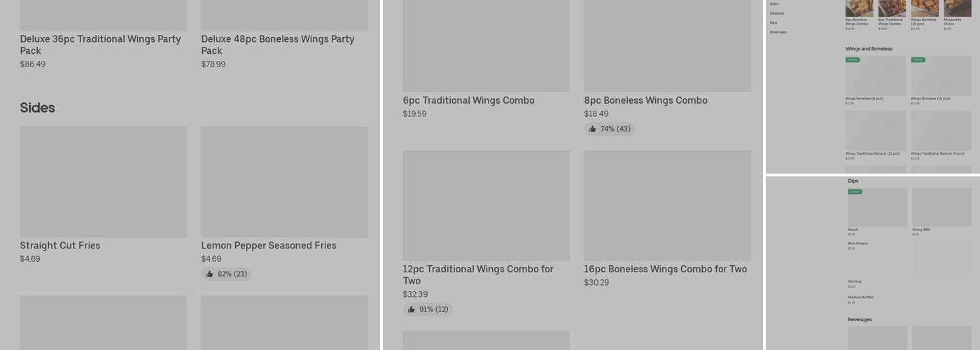Click the Popular badge on Ranch dip

pyautogui.click(x=855, y=192)
